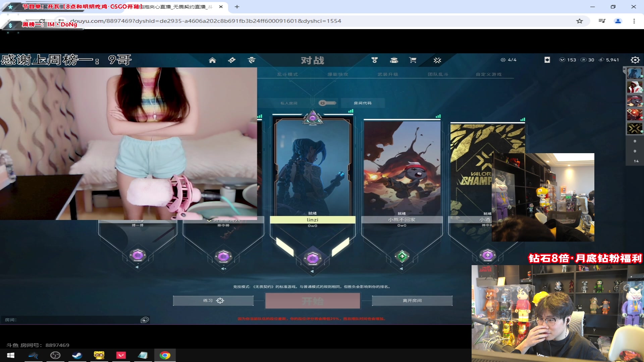Toggle voice mute under linzi's card
Viewport: 644px width, 362px height.
tap(312, 271)
